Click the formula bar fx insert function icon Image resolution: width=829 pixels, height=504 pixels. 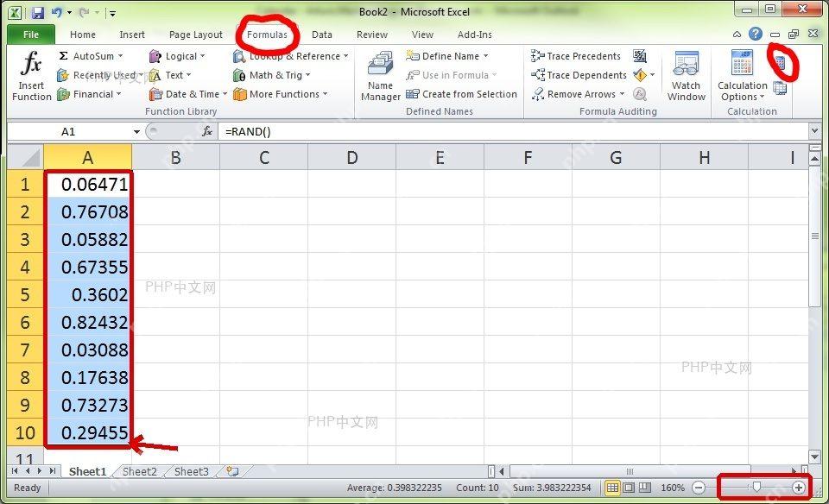point(207,131)
